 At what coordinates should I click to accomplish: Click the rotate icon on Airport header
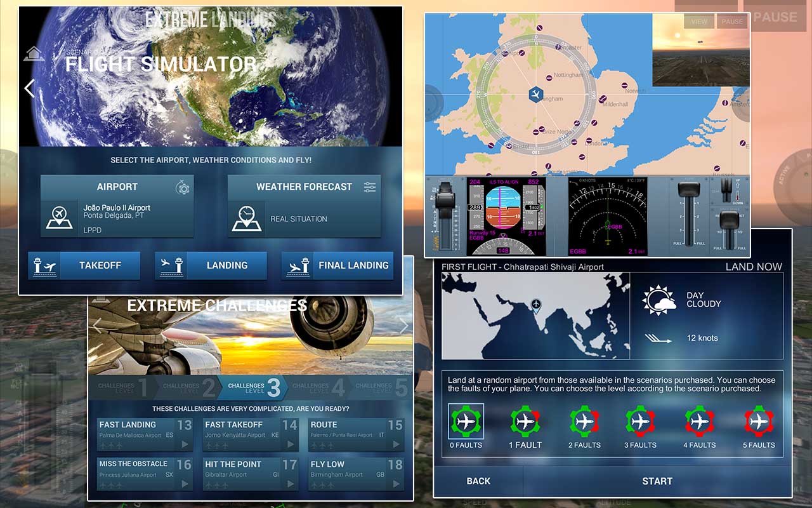183,187
